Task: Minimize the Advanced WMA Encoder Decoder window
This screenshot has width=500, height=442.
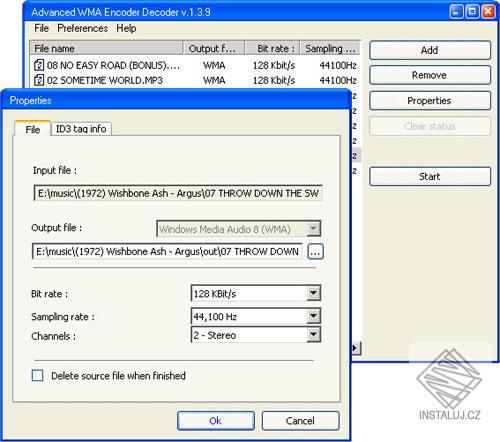Action: click(456, 11)
